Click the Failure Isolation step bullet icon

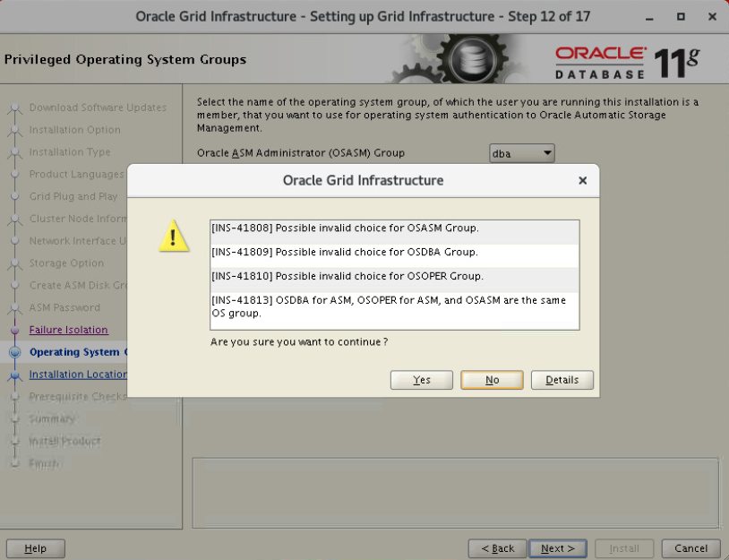pos(15,330)
